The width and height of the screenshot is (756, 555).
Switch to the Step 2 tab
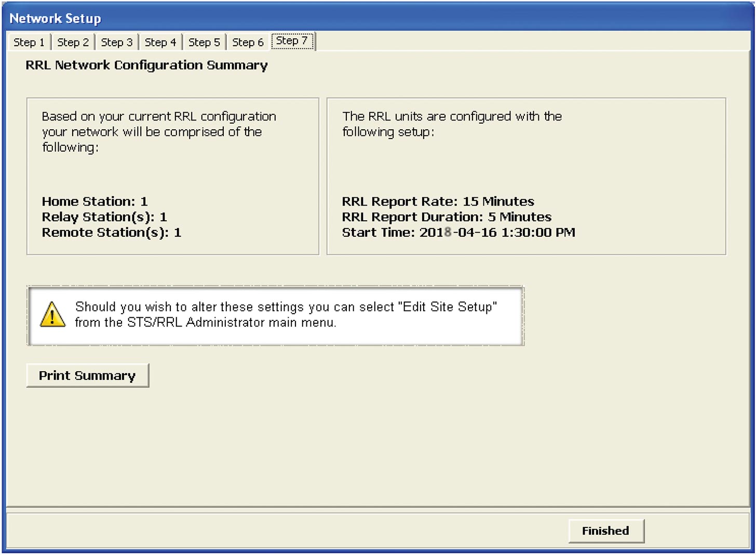point(73,42)
